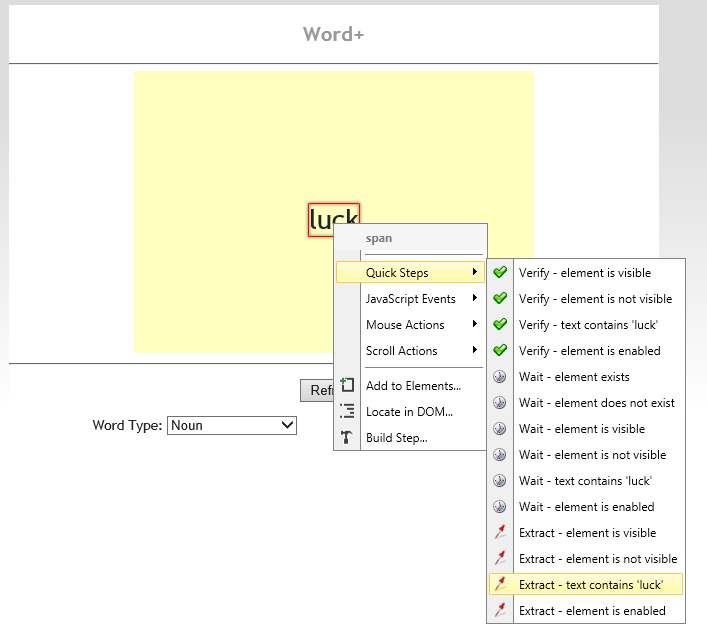Click the 'Word Type:' label
This screenshot has height=637, width=707.
[127, 425]
